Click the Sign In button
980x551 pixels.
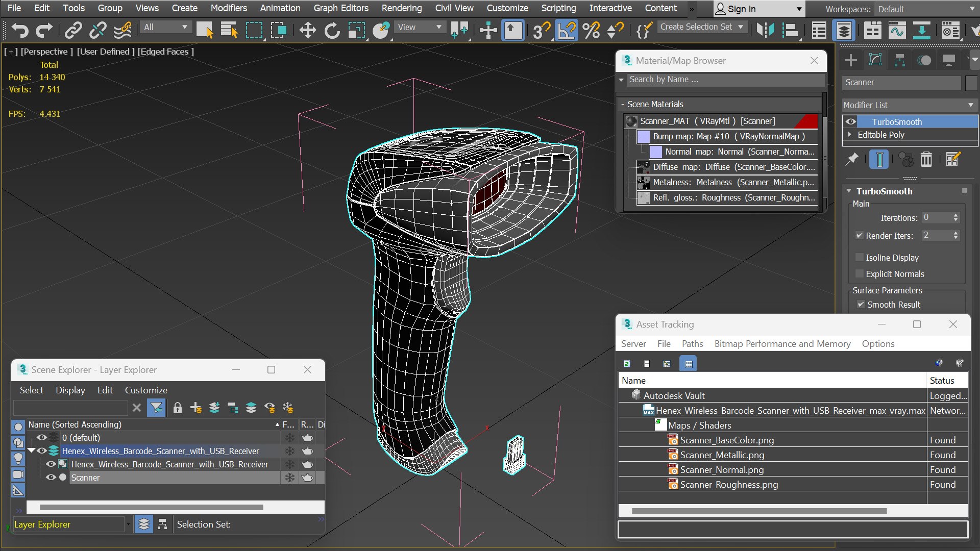[x=758, y=9]
